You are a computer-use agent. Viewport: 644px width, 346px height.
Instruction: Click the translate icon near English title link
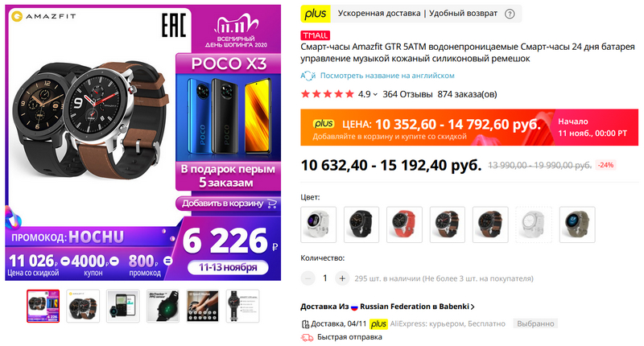pyautogui.click(x=308, y=76)
